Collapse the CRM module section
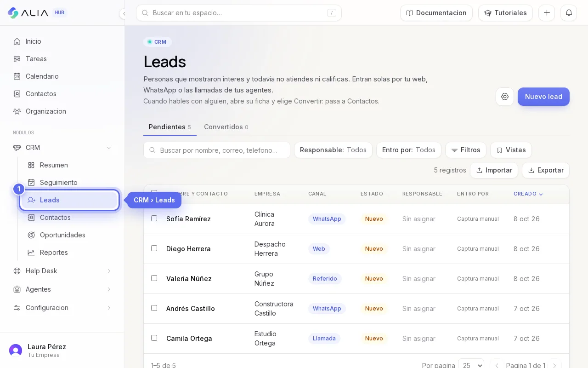 tap(62, 148)
